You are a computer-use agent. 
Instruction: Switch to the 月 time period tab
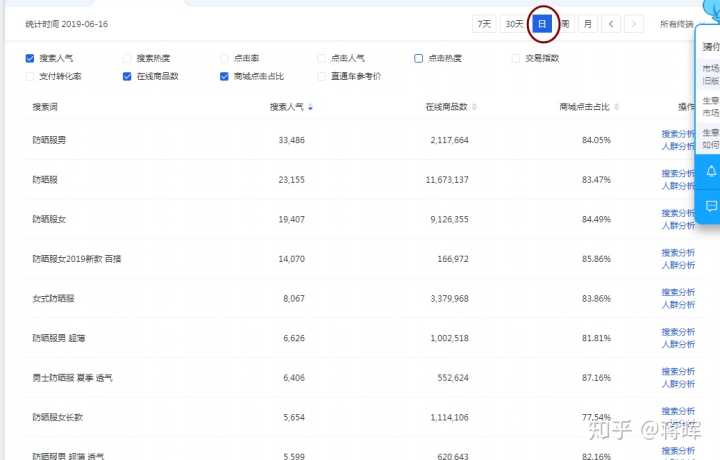click(588, 23)
